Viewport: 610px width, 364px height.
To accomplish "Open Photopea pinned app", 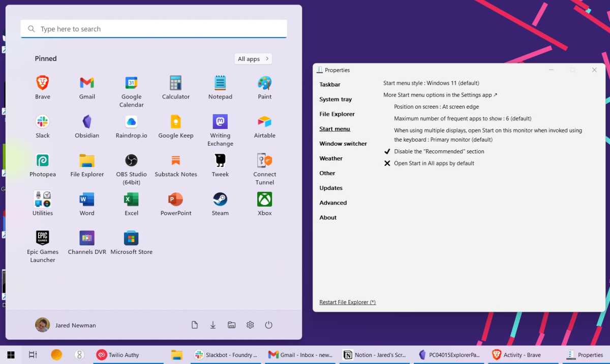I will pyautogui.click(x=43, y=165).
